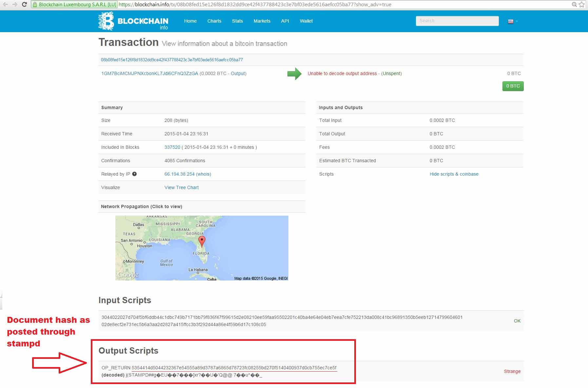Click the OP_RETURN hex script text
The image size is (588, 388).
tap(234, 368)
